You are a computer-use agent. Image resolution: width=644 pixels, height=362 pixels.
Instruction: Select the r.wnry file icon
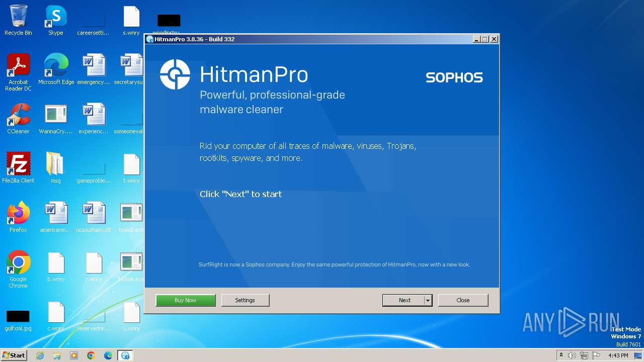[x=94, y=266]
